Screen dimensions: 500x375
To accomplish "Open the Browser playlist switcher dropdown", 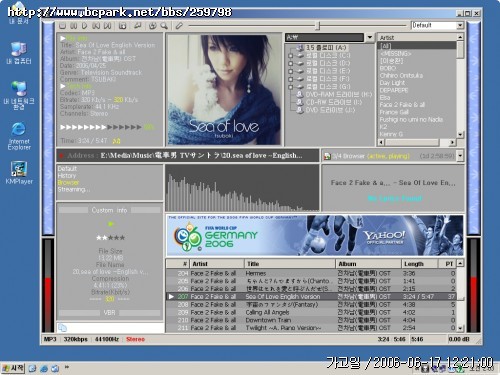I will [460, 156].
